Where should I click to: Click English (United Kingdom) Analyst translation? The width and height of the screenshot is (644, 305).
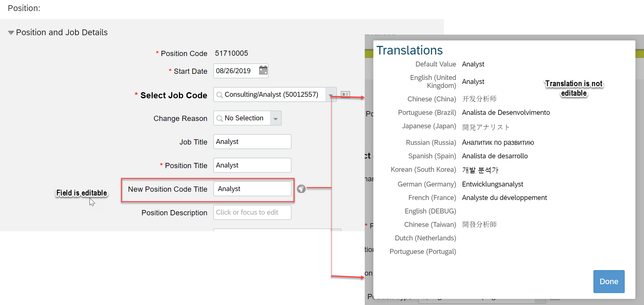click(473, 81)
